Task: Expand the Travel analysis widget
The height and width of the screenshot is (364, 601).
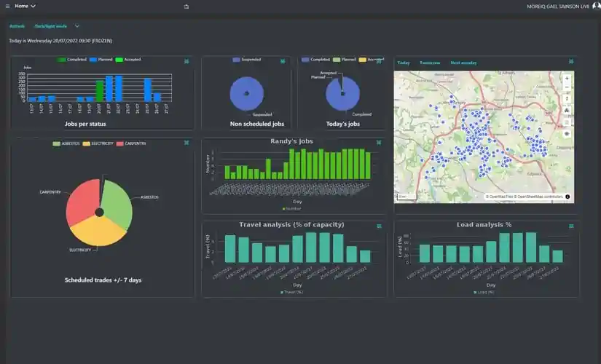Action: (x=379, y=226)
